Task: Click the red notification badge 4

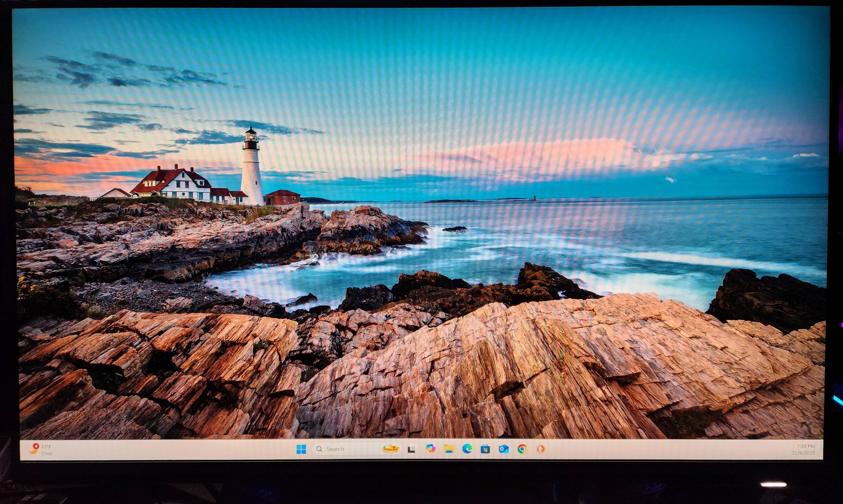Action: pos(36,446)
